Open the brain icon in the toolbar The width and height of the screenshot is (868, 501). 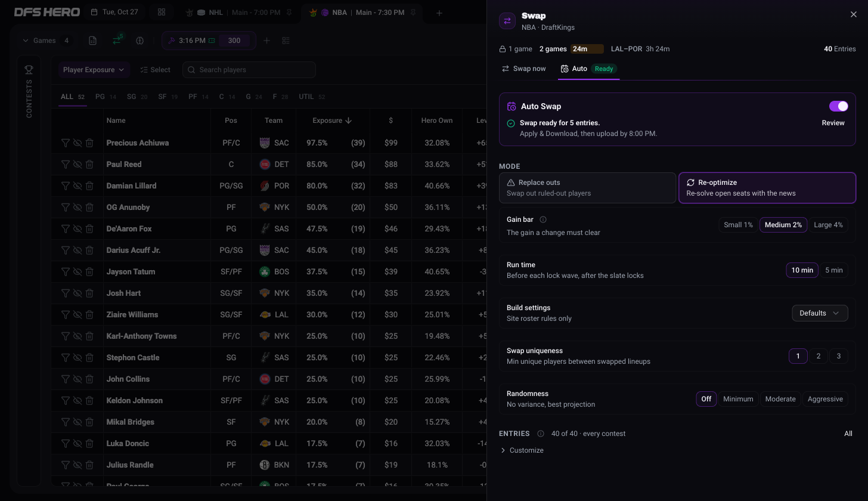click(x=140, y=41)
